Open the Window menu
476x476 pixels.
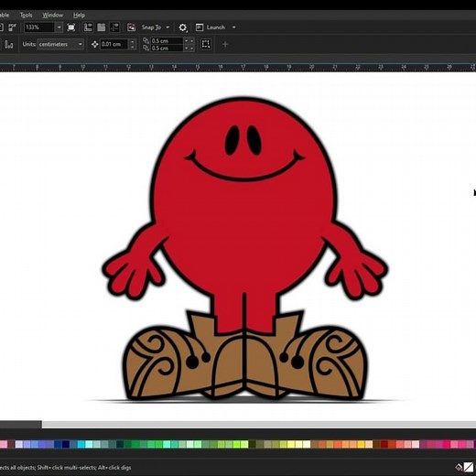52,15
